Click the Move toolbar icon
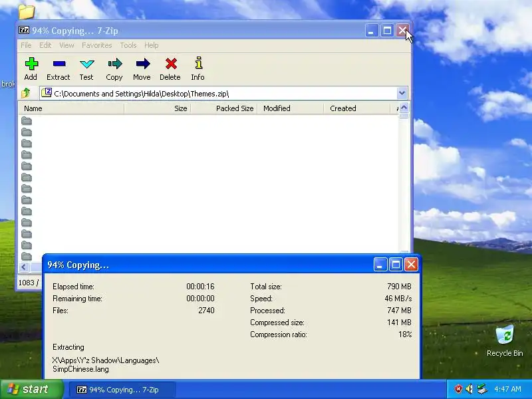 (x=142, y=69)
